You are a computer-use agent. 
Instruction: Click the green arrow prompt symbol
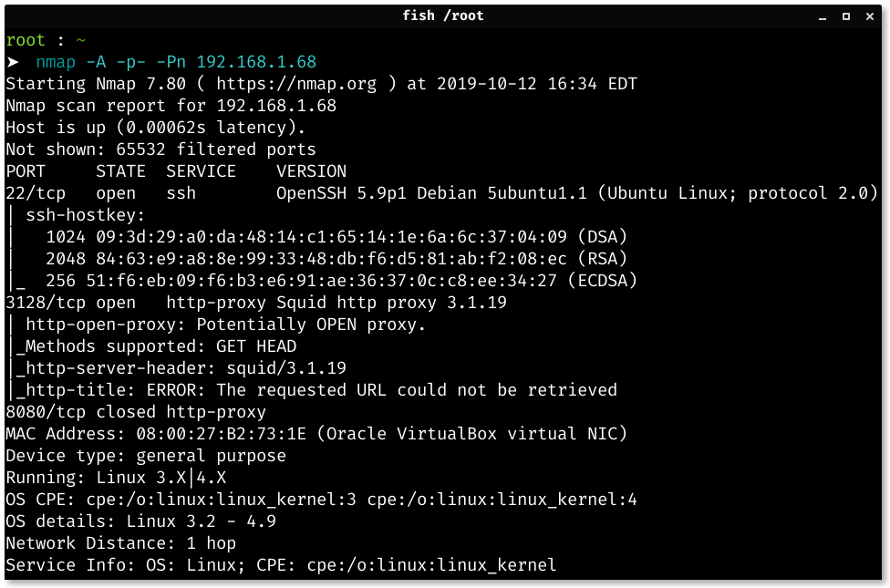[15, 62]
